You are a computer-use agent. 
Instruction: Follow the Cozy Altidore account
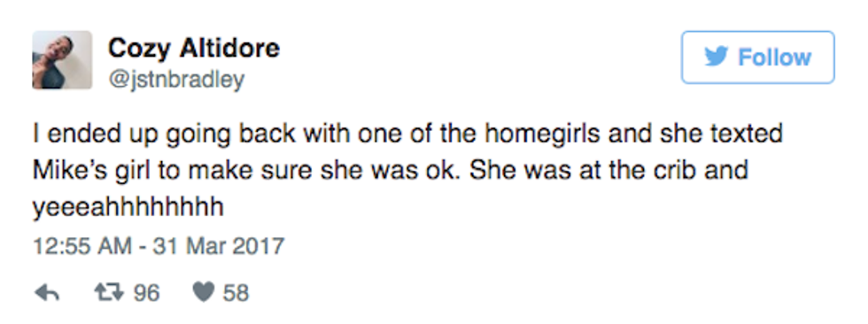coord(757,58)
